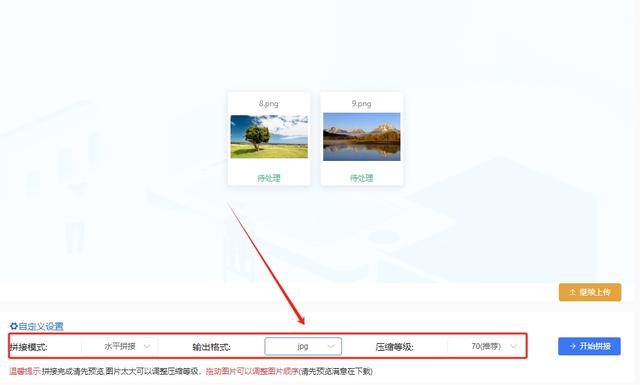
Task: Expand the 水平拼接 dropdown chevron
Action: (x=147, y=346)
